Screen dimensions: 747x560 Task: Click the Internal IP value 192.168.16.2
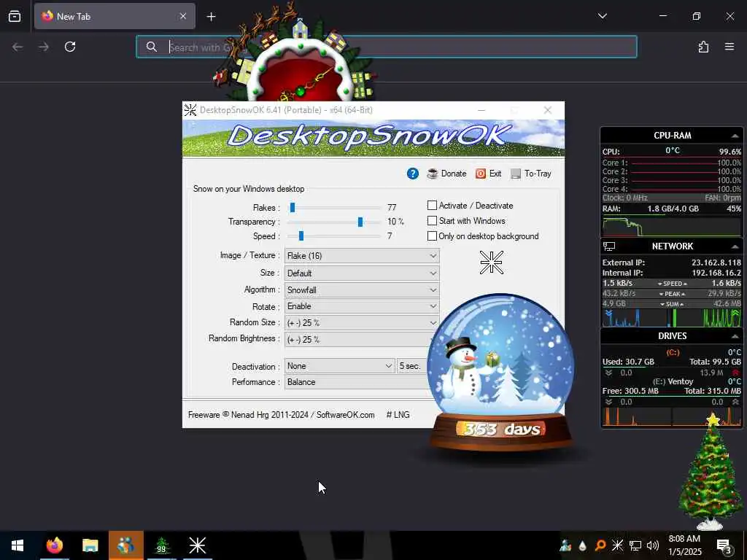click(716, 273)
